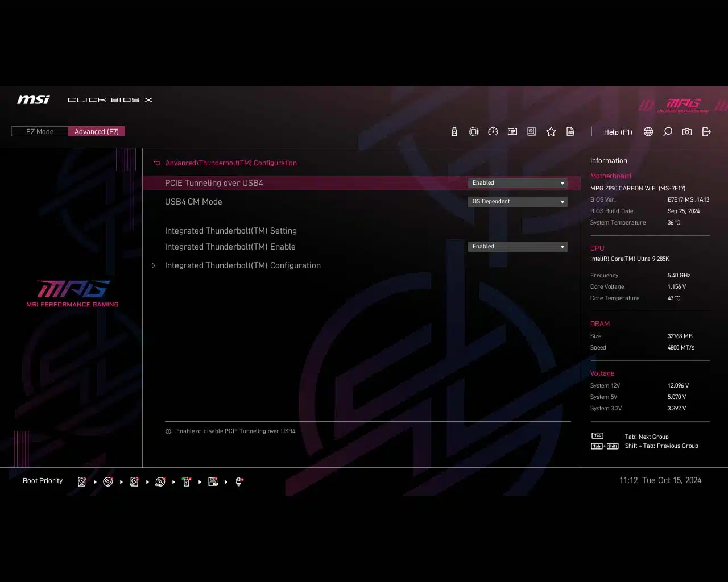Screen dimensions: 728x582
Task: Click the Tab: Next Group hint
Action: (x=647, y=437)
